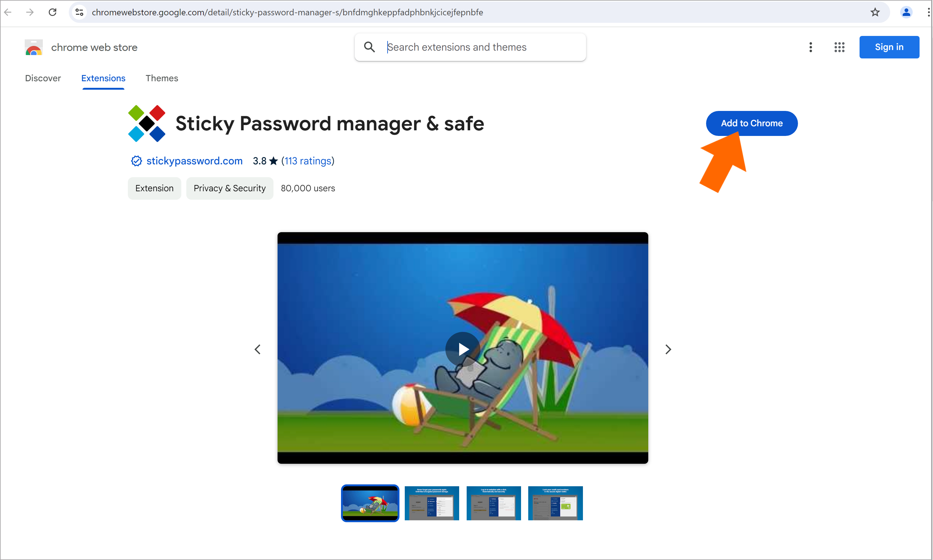The height and width of the screenshot is (560, 933).
Task: Click the URL in the address bar
Action: [x=287, y=12]
